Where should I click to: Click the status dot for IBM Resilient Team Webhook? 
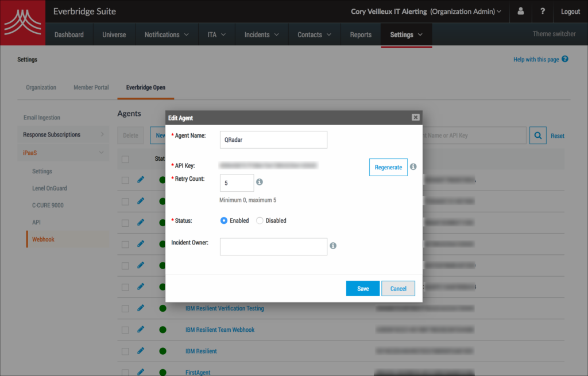pos(163,330)
